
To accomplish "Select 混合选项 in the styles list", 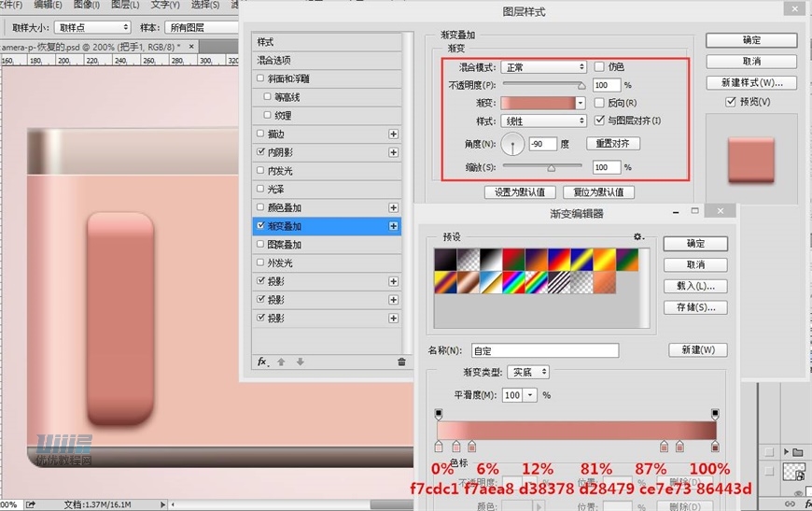I will 327,60.
